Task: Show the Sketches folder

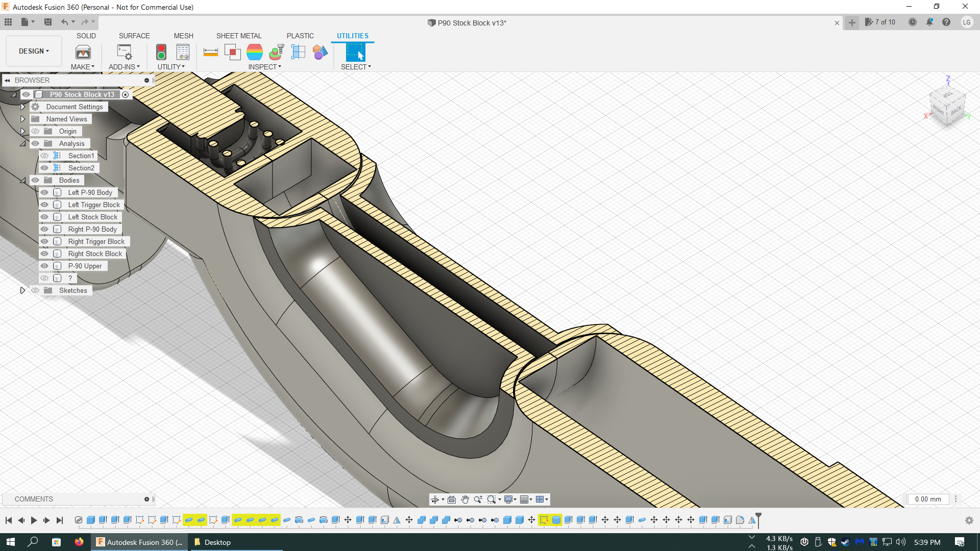Action: (35, 290)
